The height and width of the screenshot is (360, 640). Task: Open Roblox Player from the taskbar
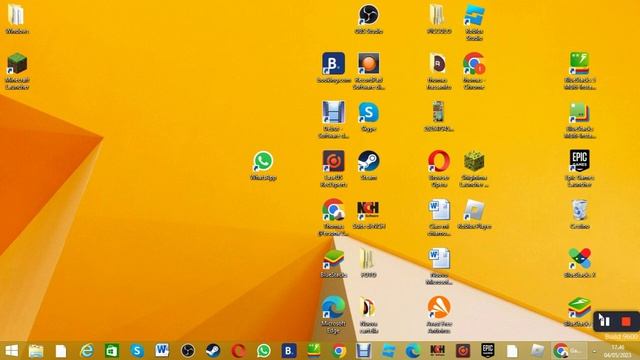click(538, 351)
